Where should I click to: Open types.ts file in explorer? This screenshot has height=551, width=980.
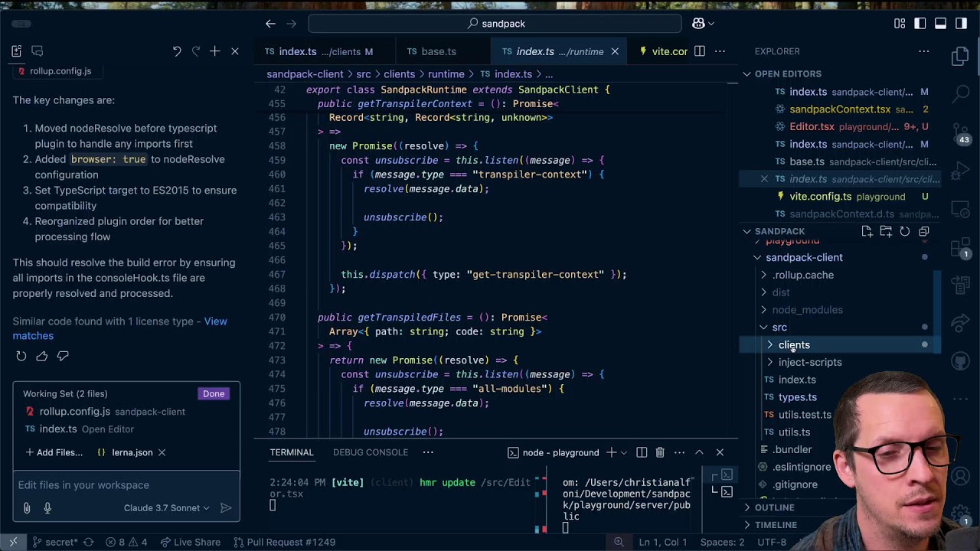(797, 397)
